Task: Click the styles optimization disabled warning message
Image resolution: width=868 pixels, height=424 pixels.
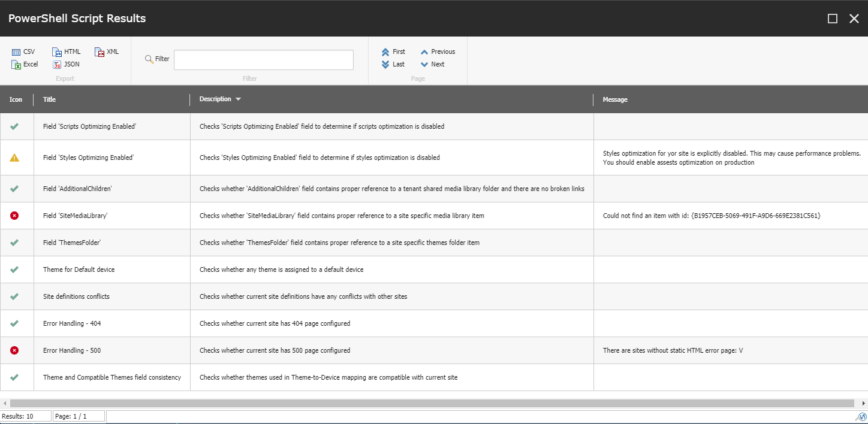Action: [732, 158]
